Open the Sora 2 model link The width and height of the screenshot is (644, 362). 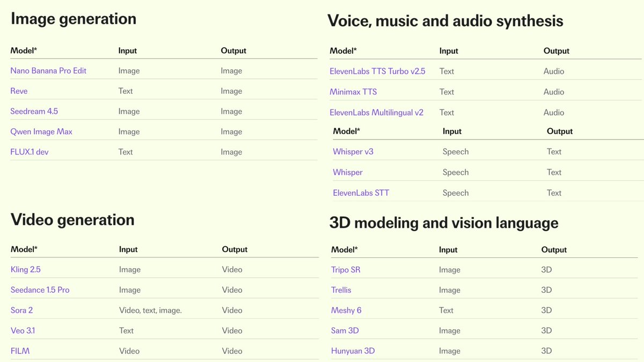point(22,311)
